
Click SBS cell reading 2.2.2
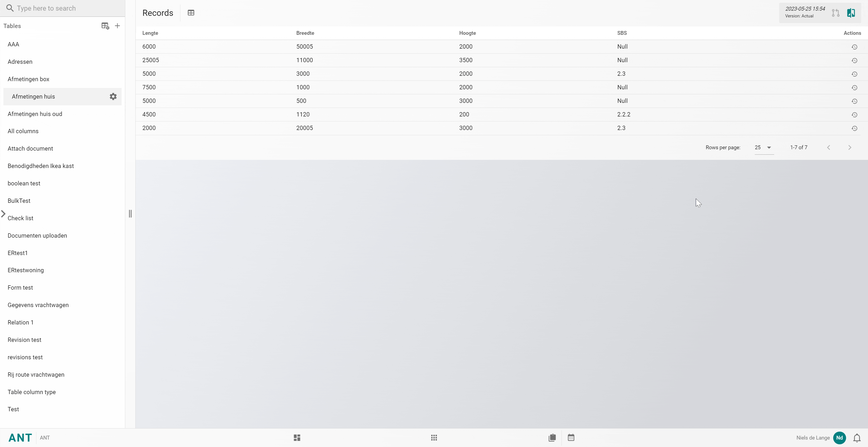[624, 114]
